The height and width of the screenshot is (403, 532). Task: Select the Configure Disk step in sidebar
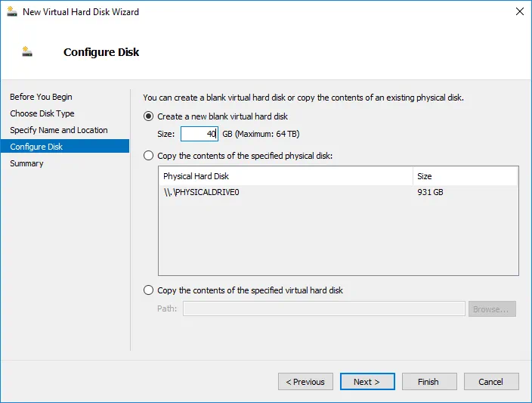point(36,147)
